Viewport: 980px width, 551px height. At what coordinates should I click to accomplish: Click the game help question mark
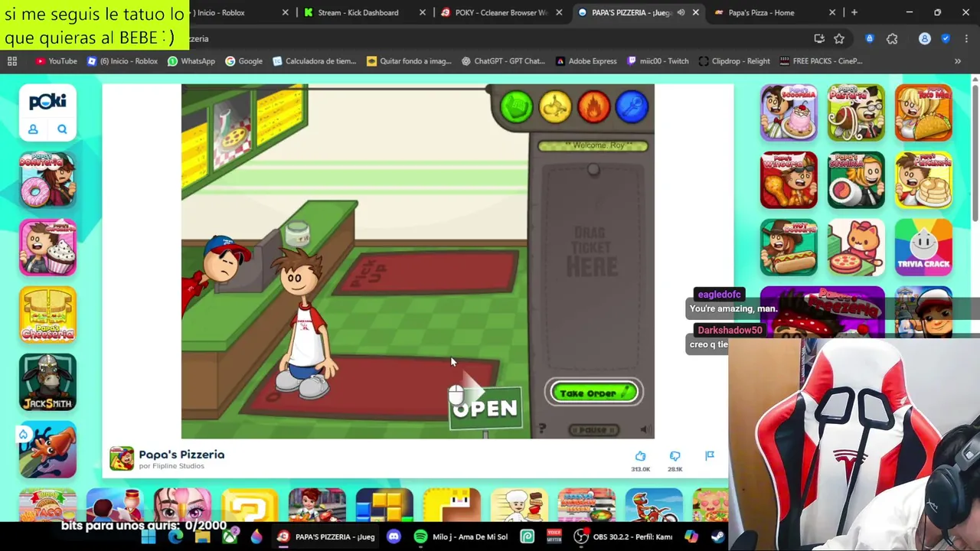tap(542, 429)
